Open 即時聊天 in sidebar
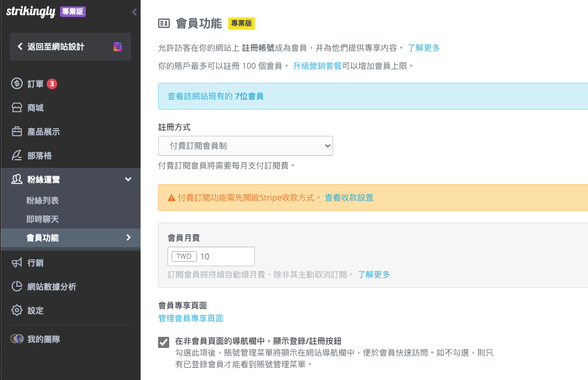The height and width of the screenshot is (380, 588). (x=43, y=219)
